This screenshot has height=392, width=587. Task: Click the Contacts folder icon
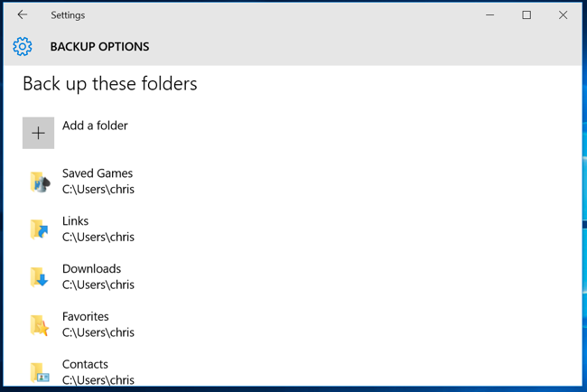[x=39, y=372]
